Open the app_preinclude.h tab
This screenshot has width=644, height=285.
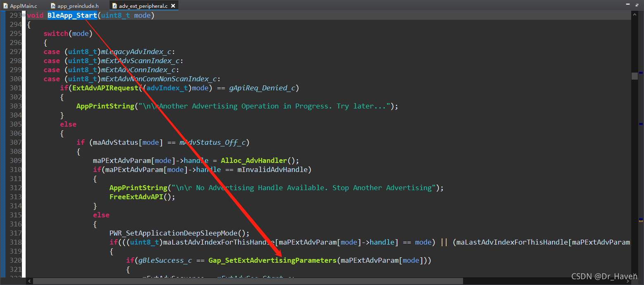click(x=74, y=6)
